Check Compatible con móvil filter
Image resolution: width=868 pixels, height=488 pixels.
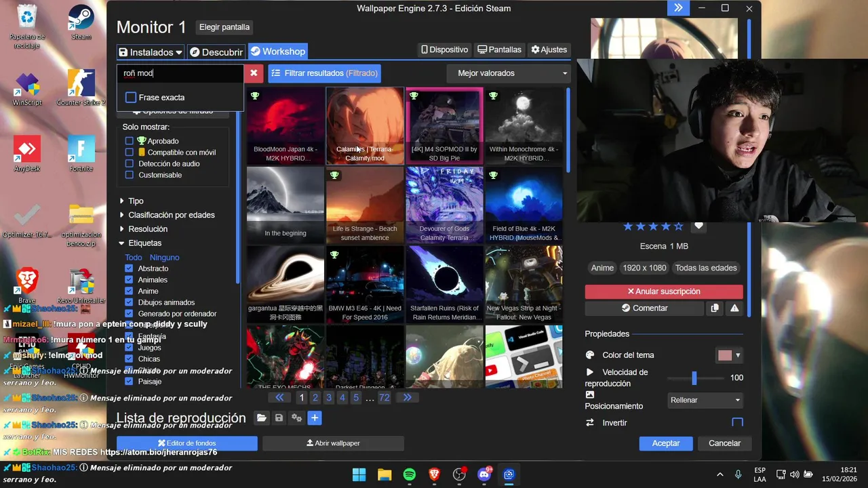tap(130, 152)
